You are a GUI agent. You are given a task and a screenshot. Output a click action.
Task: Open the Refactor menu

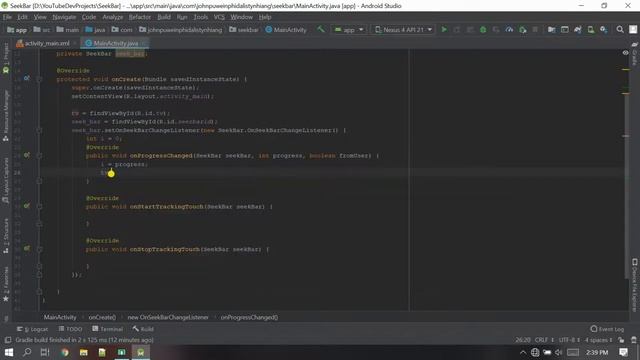140,17
